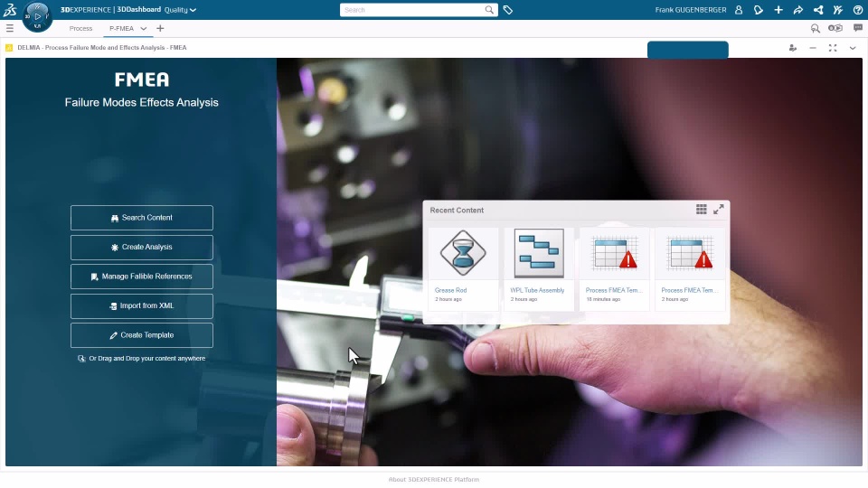Open the hamburger menu in the tab bar

tap(9, 28)
